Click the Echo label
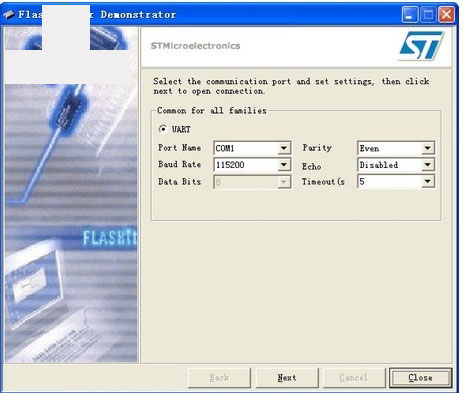 coord(312,166)
